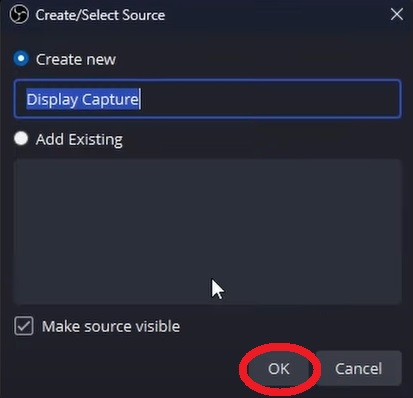Click the word "Display" in name field

[52, 99]
